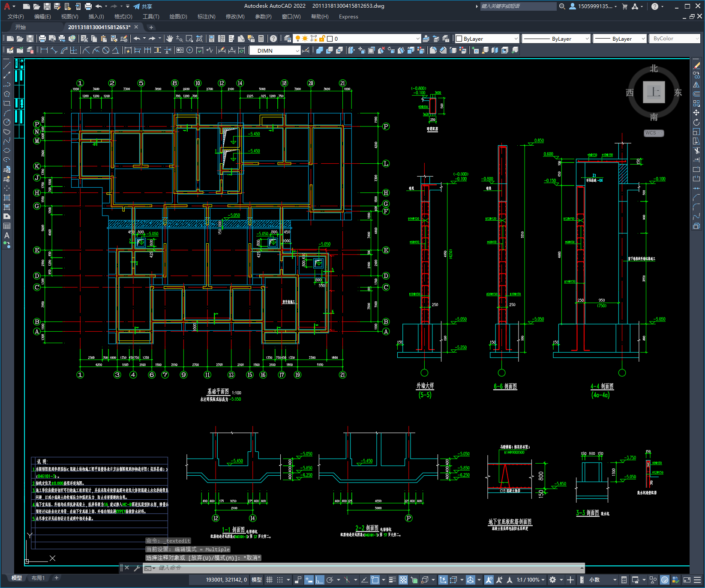Open the 标注(N) menu
The image size is (705, 588).
[x=206, y=17]
